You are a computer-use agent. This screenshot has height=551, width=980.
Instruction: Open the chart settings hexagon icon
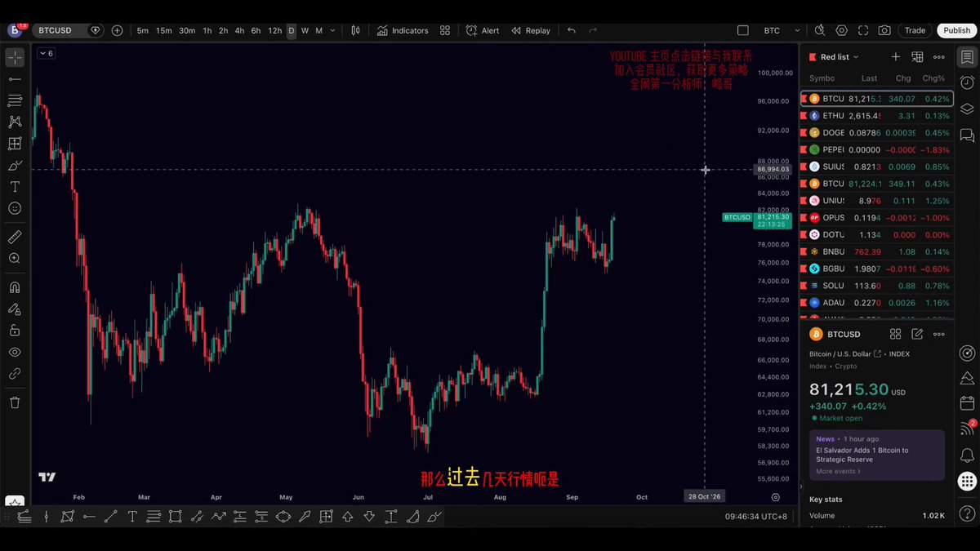[x=842, y=30]
